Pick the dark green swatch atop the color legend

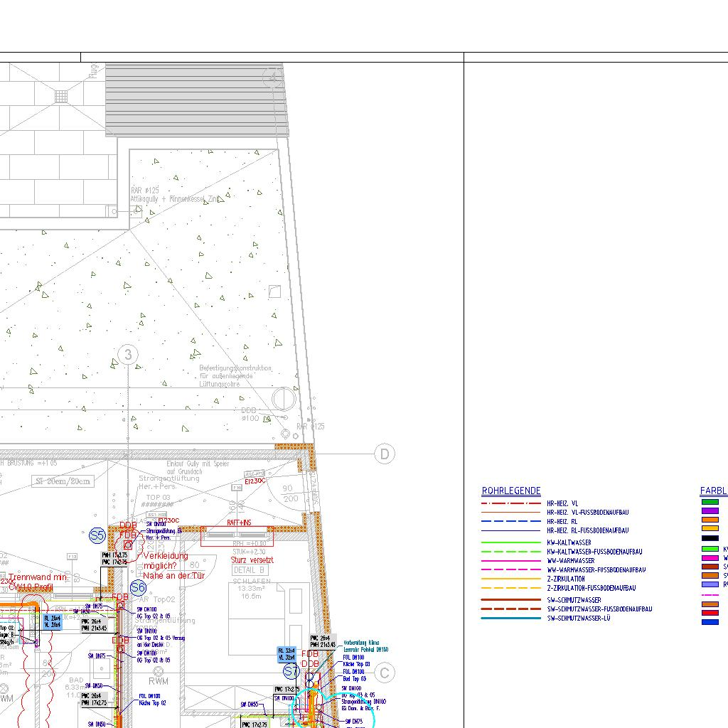point(710,502)
